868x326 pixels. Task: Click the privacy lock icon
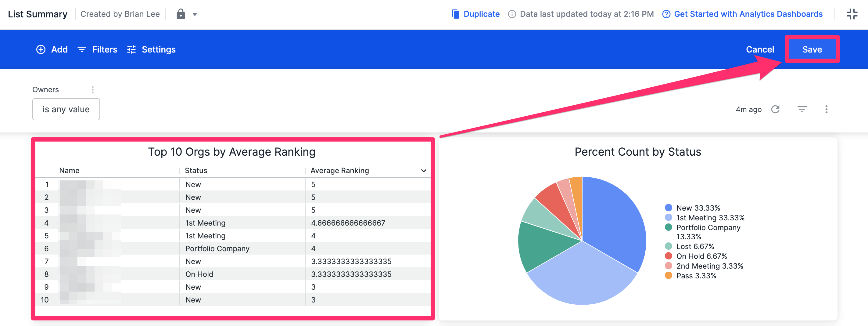click(181, 14)
